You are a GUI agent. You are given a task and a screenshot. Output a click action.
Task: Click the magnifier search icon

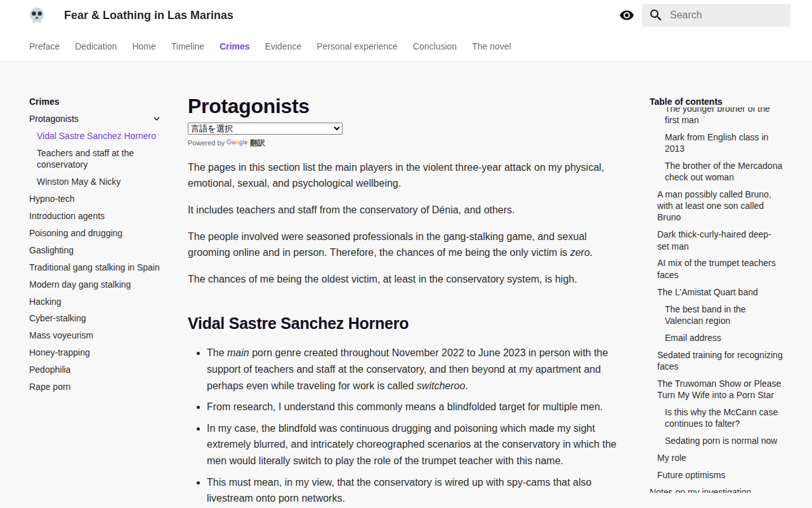point(656,15)
